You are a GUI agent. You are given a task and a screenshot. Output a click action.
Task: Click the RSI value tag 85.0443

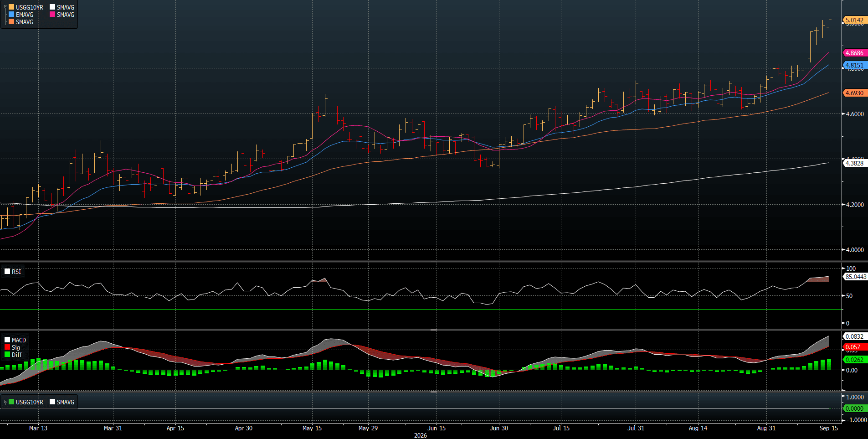(856, 277)
